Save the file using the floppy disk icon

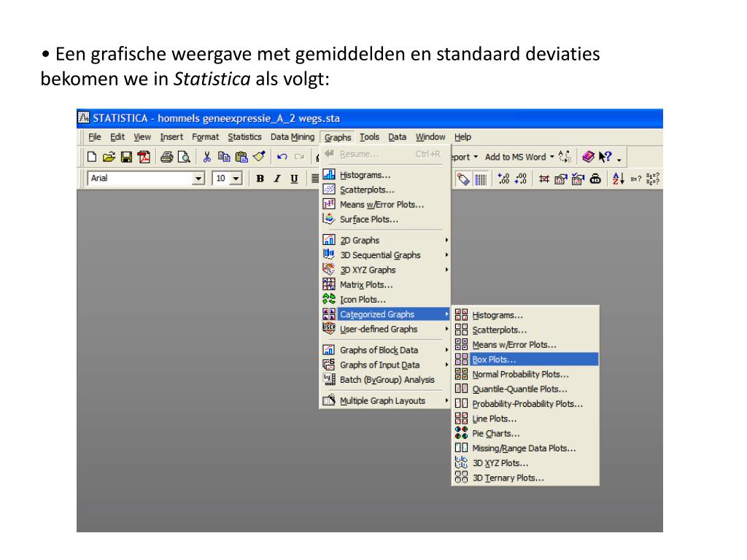(126, 157)
